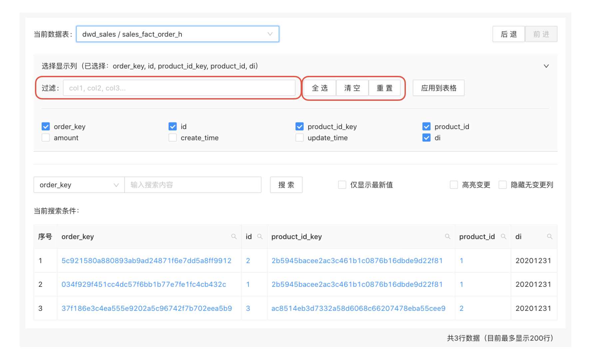Click the product_id value 2 in row 3
The image size is (594, 364).
click(461, 308)
